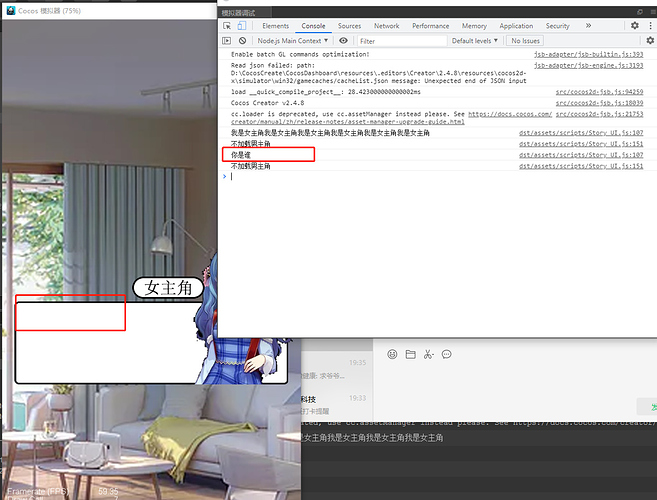Toggle the device toolbar icon
This screenshot has height=500, width=657.
242,26
